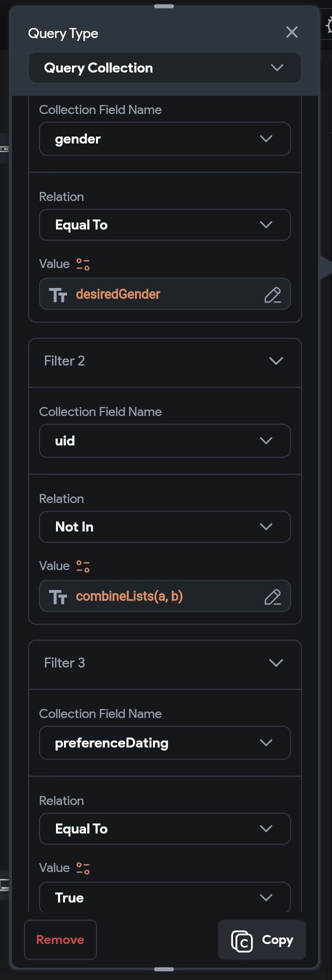
Task: Collapse the Filter 3 section
Action: [276, 662]
